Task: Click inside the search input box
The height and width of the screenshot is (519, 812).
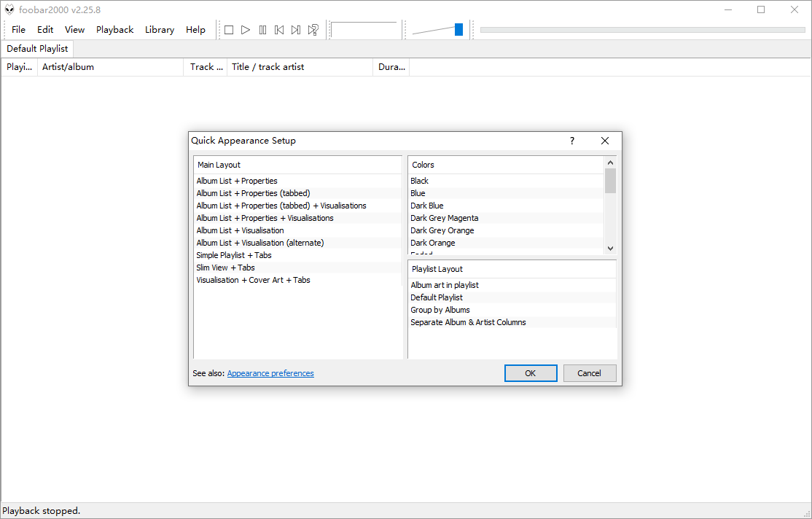Action: [x=365, y=29]
